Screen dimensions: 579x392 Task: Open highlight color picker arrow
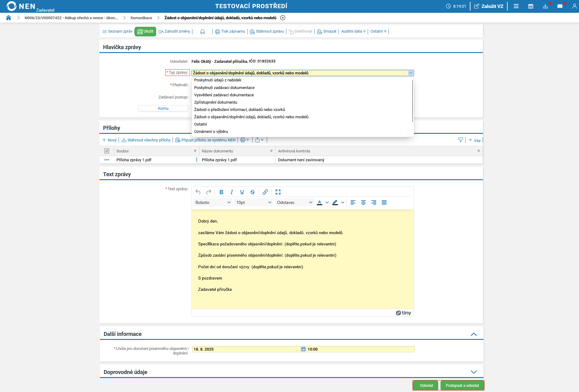[343, 202]
